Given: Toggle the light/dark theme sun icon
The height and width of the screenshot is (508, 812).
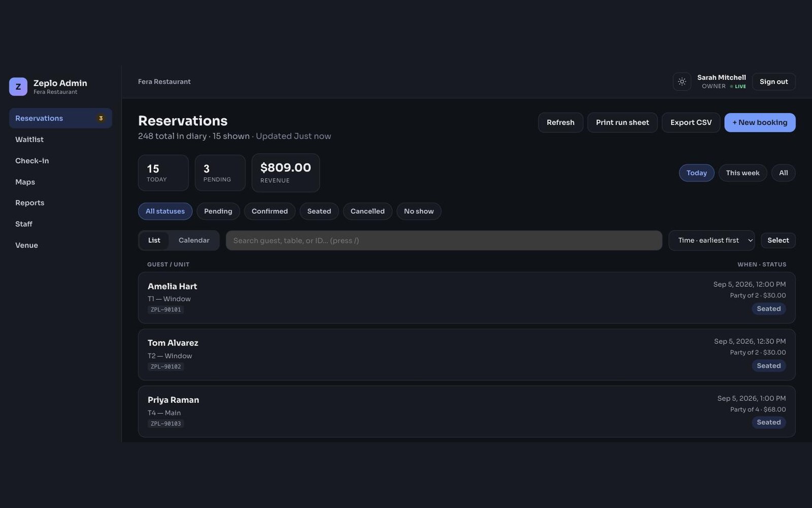Looking at the screenshot, I should click(682, 82).
